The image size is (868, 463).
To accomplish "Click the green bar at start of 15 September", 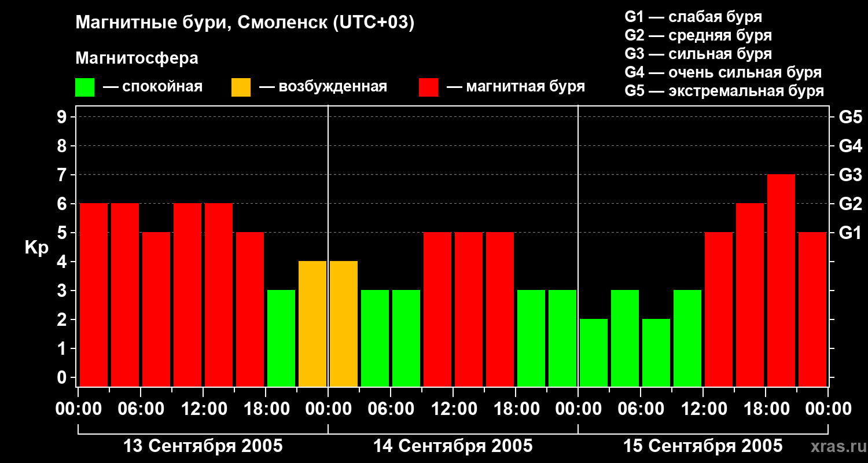I will coord(594,352).
